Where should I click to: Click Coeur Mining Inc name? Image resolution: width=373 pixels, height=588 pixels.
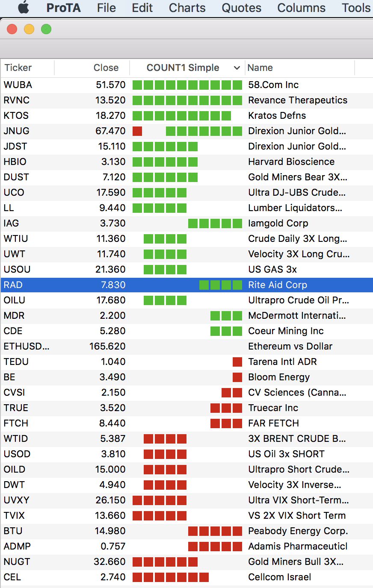coord(286,331)
